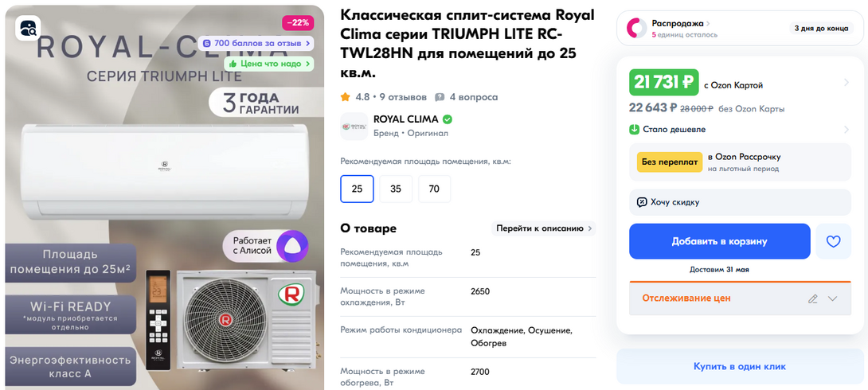Expand the Стало дешевле arrow

click(x=846, y=130)
